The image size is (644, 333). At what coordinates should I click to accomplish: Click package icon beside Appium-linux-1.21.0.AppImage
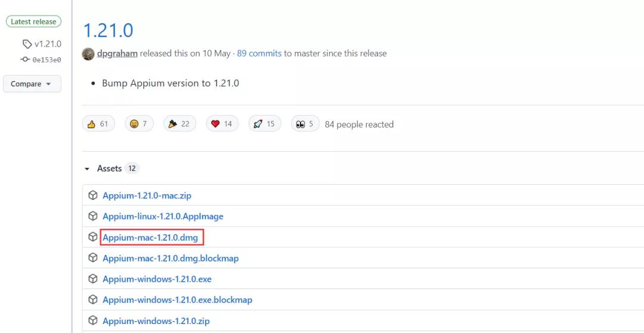[93, 216]
